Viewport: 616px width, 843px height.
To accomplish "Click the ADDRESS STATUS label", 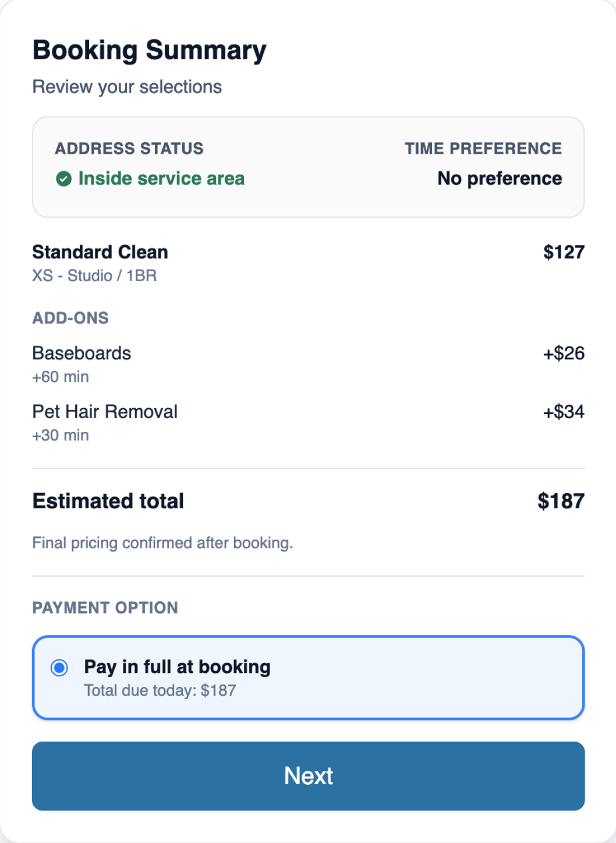I will coord(129,148).
